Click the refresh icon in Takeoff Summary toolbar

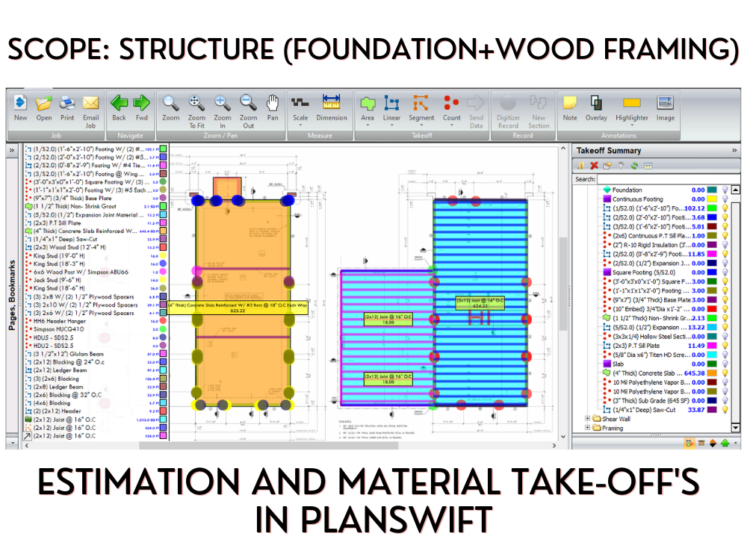[x=633, y=165]
